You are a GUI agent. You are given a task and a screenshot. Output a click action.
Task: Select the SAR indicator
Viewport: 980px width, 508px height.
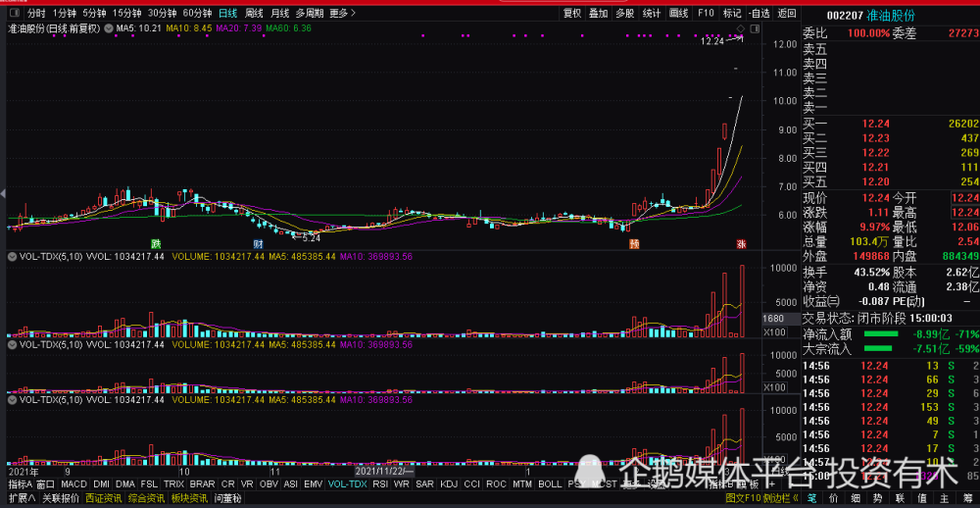[x=424, y=484]
